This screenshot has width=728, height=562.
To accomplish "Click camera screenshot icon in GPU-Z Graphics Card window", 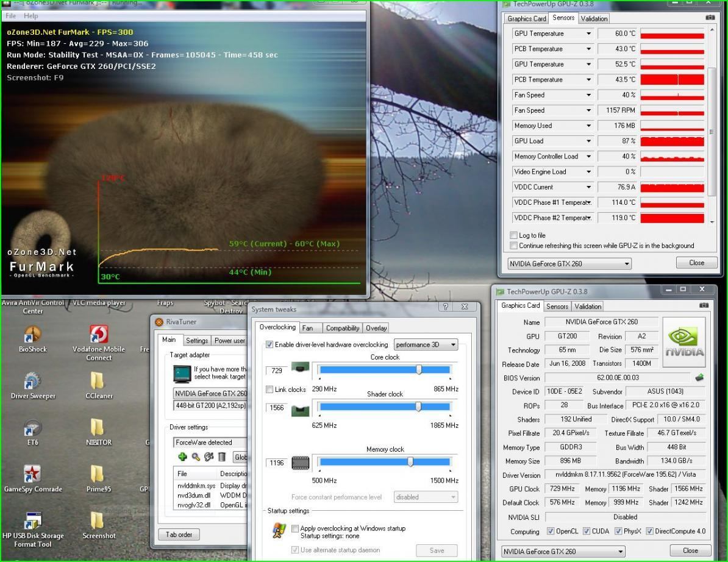I will tap(704, 305).
